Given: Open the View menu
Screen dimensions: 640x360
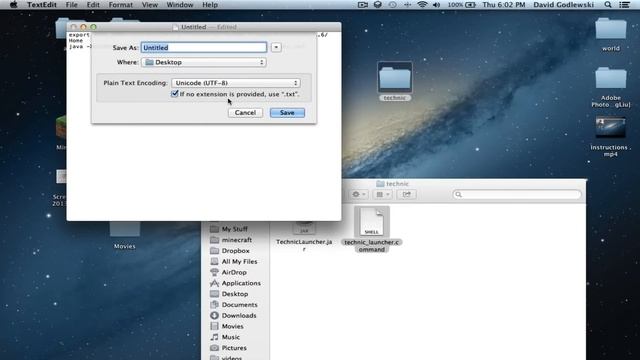Looking at the screenshot, I should coord(150,5).
